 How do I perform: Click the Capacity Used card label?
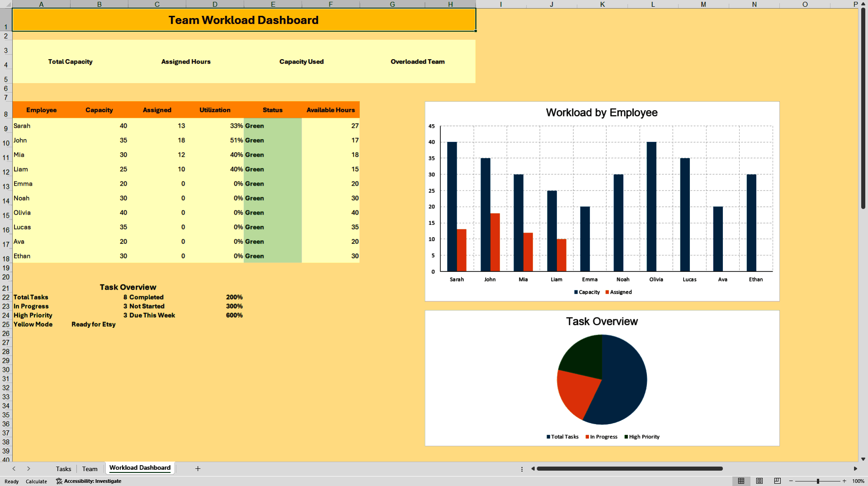coord(302,61)
